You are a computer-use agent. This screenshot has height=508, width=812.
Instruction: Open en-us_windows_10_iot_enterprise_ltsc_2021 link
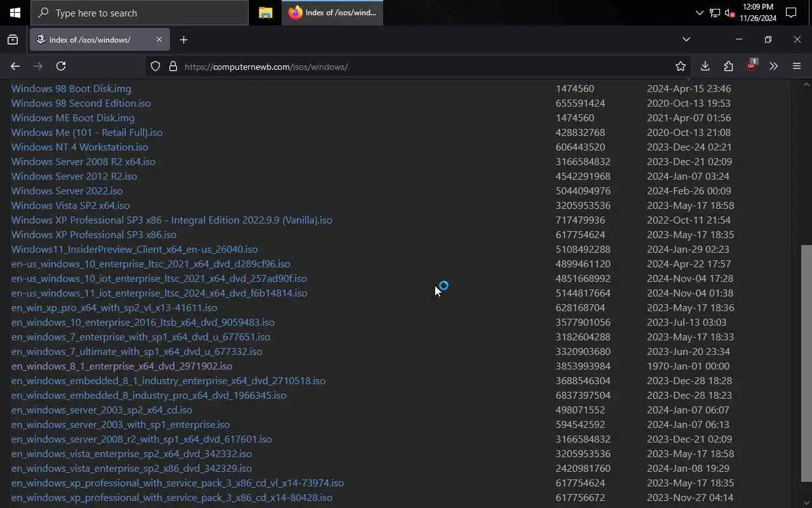click(x=159, y=279)
